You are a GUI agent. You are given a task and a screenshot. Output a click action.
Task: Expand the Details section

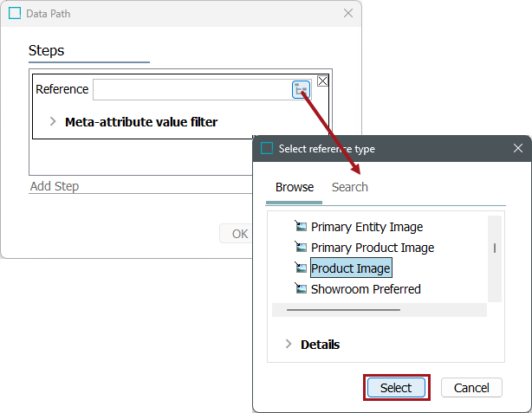tap(289, 345)
